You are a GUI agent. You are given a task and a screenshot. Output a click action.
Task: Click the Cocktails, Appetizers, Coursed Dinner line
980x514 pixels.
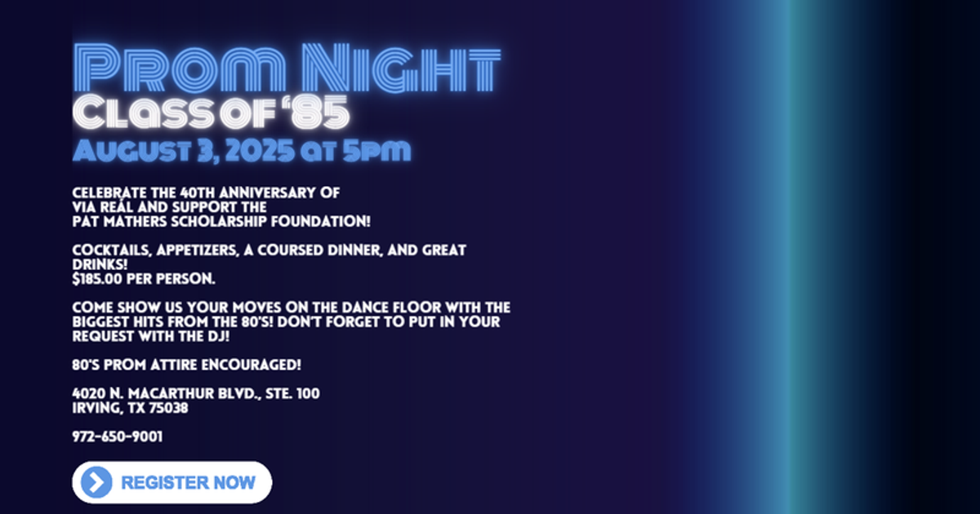point(269,250)
